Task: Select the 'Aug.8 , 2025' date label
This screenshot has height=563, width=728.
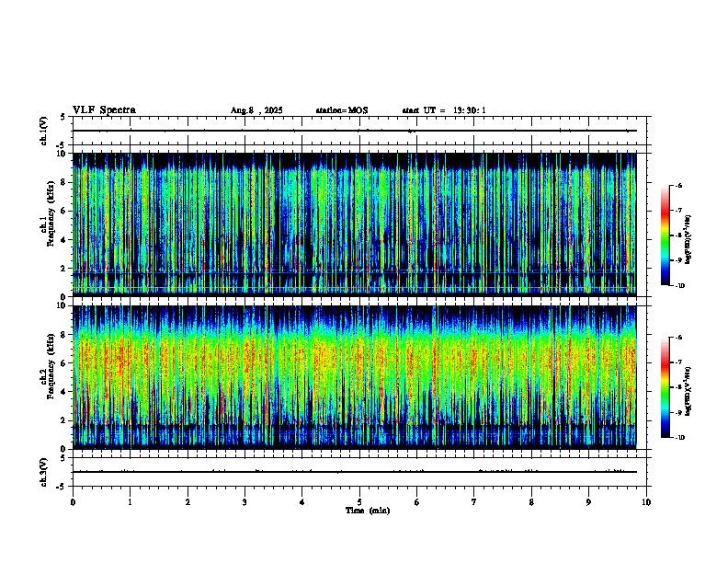Action: click(x=256, y=110)
